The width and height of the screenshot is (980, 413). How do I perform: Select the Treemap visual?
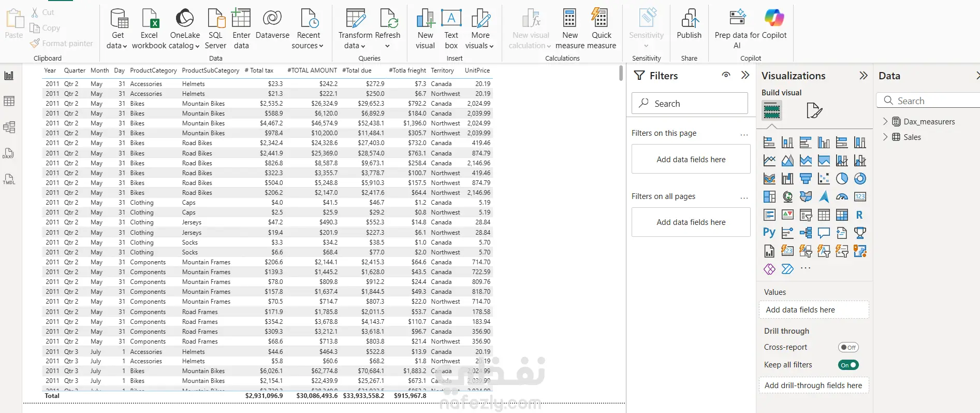pos(769,197)
